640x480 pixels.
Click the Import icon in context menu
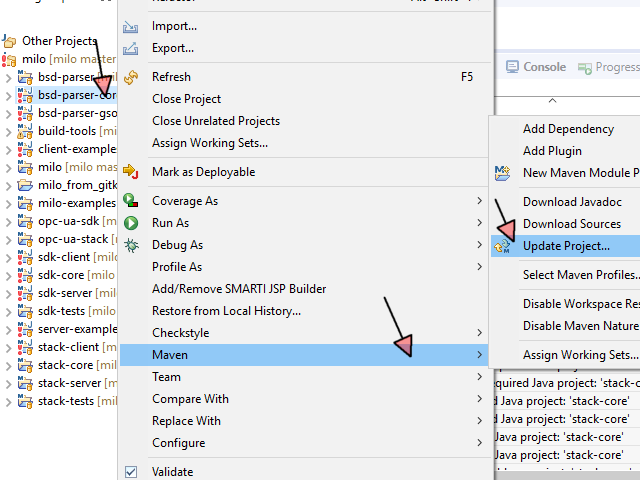(x=131, y=27)
